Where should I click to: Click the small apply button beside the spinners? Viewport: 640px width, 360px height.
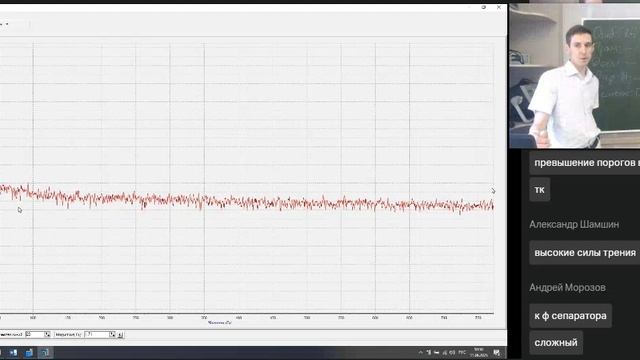point(120,335)
